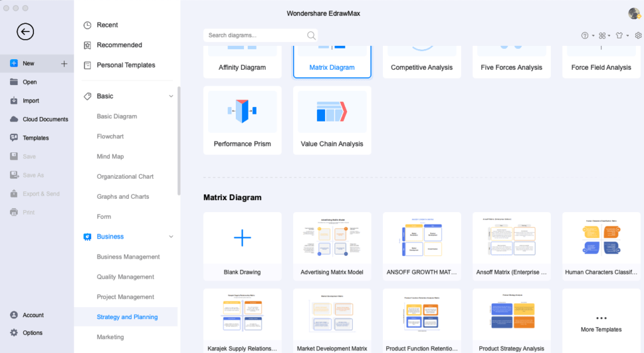Screen dimensions: 644x353
Task: Open the apps grid icon
Action: 602,36
